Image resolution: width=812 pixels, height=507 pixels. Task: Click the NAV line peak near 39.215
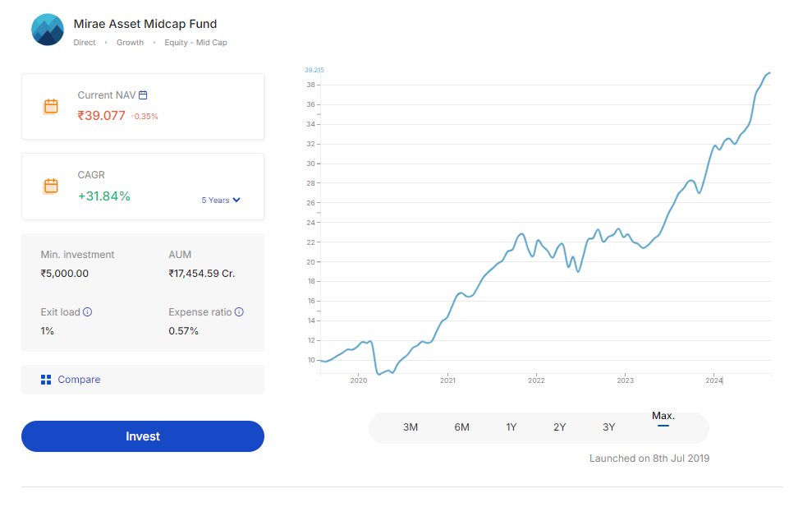769,73
